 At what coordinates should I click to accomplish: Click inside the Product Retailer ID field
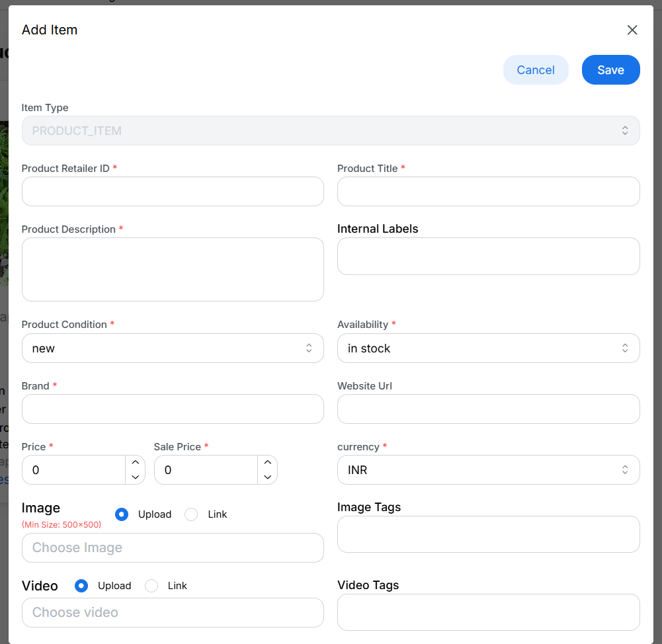pos(172,191)
